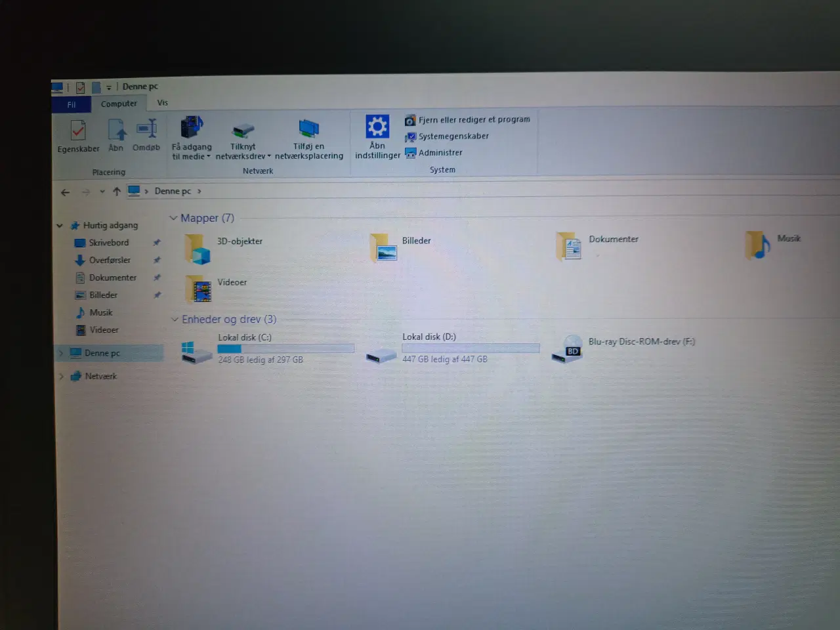
Task: Select Skrivebord in Hurtig adgang
Action: 108,243
